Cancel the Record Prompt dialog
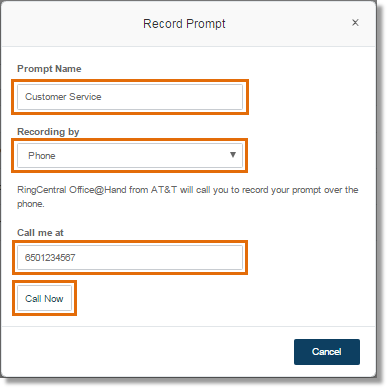This screenshot has width=388, height=389. pos(327,352)
